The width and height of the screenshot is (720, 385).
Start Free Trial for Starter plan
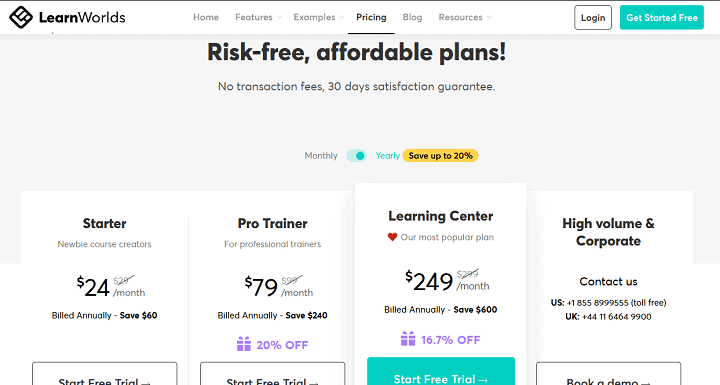point(105,374)
